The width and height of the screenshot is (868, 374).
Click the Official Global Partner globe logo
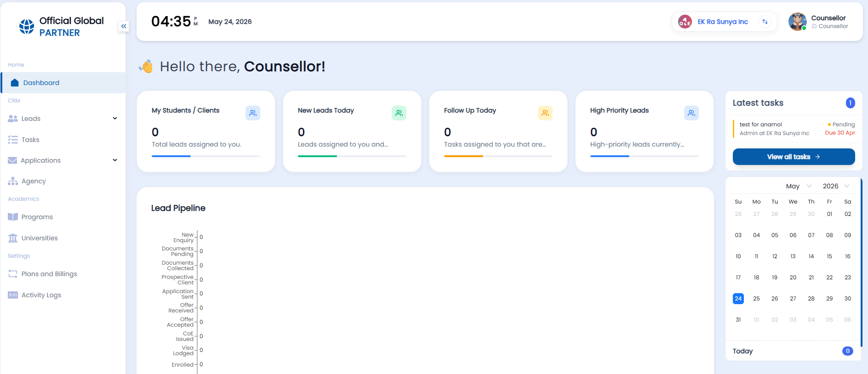coord(27,27)
